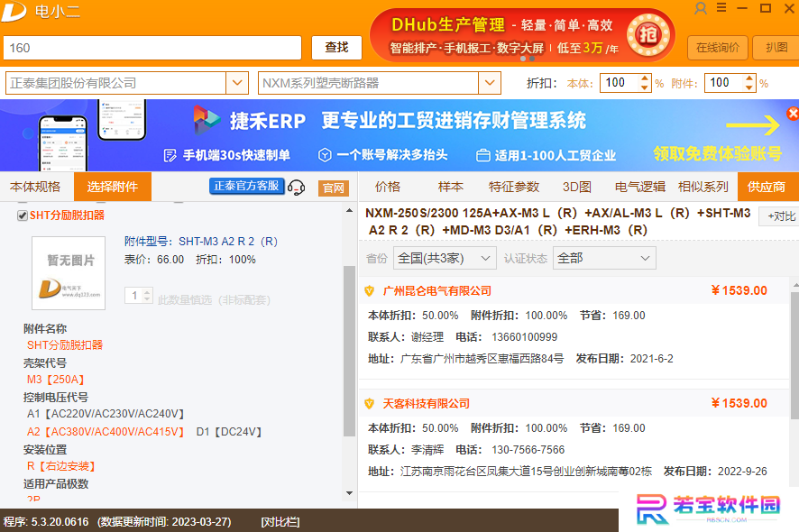This screenshot has height=532, width=799.
Task: Increase the 附件 discount value
Action: pos(749,78)
